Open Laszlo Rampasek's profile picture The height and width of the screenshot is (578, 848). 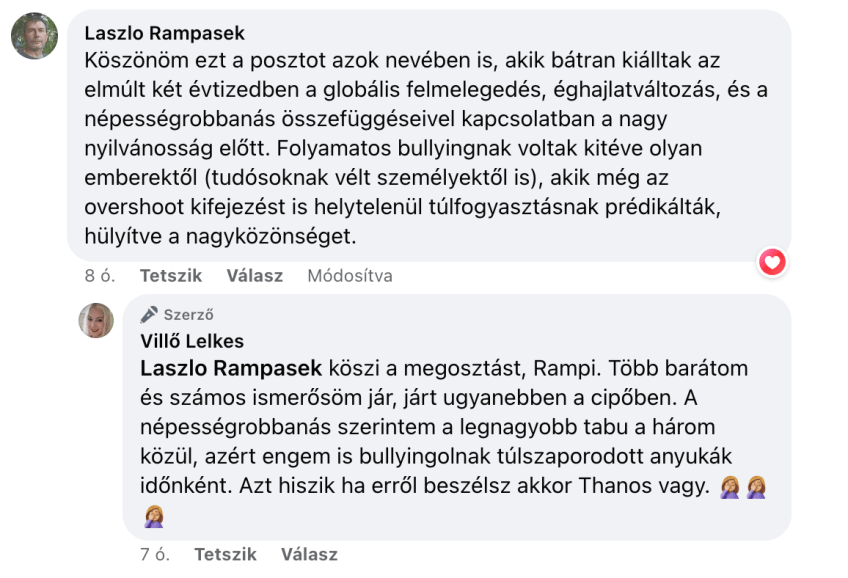34,36
